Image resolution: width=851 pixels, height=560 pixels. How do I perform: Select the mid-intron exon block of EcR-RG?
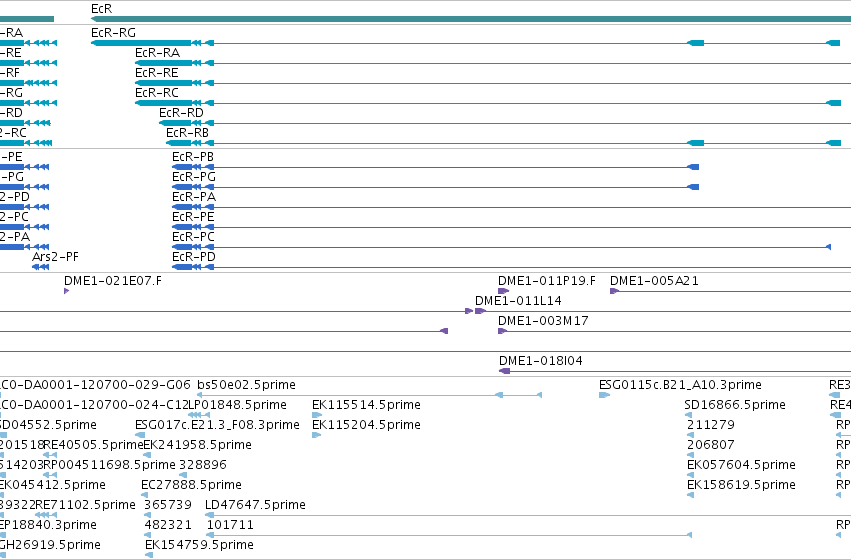point(695,43)
